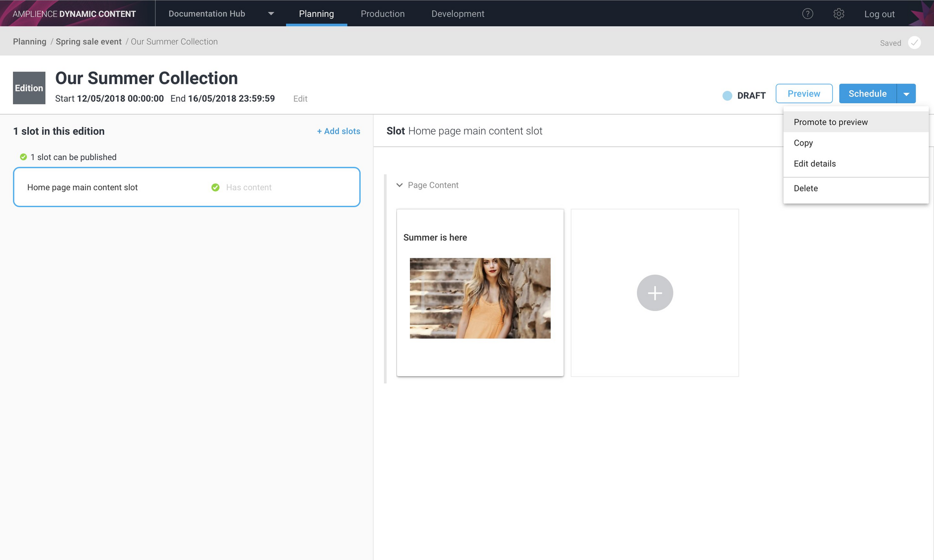Viewport: 934px width, 560px height.
Task: Open the help question mark icon
Action: pyautogui.click(x=808, y=14)
